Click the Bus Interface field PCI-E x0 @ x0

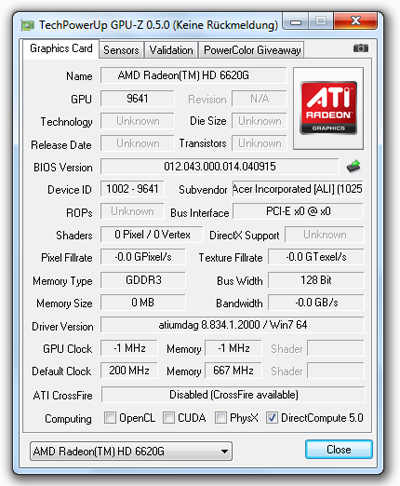click(x=298, y=211)
